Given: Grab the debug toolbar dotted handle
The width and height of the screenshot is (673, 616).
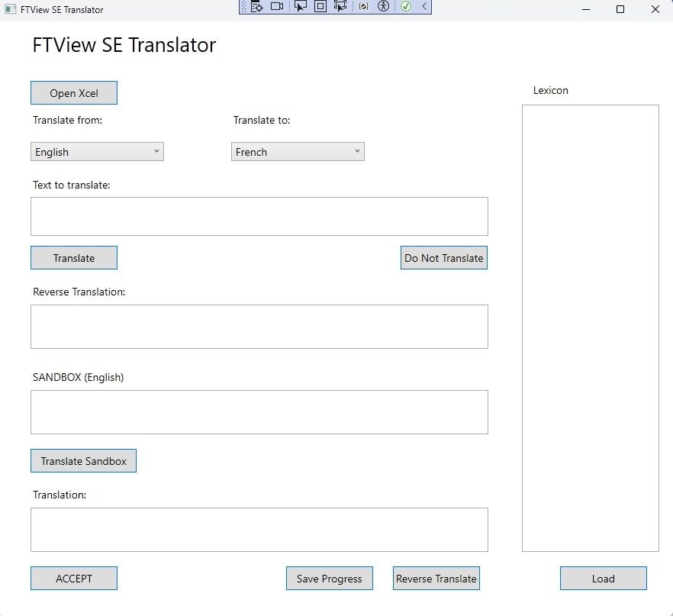Looking at the screenshot, I should [244, 6].
